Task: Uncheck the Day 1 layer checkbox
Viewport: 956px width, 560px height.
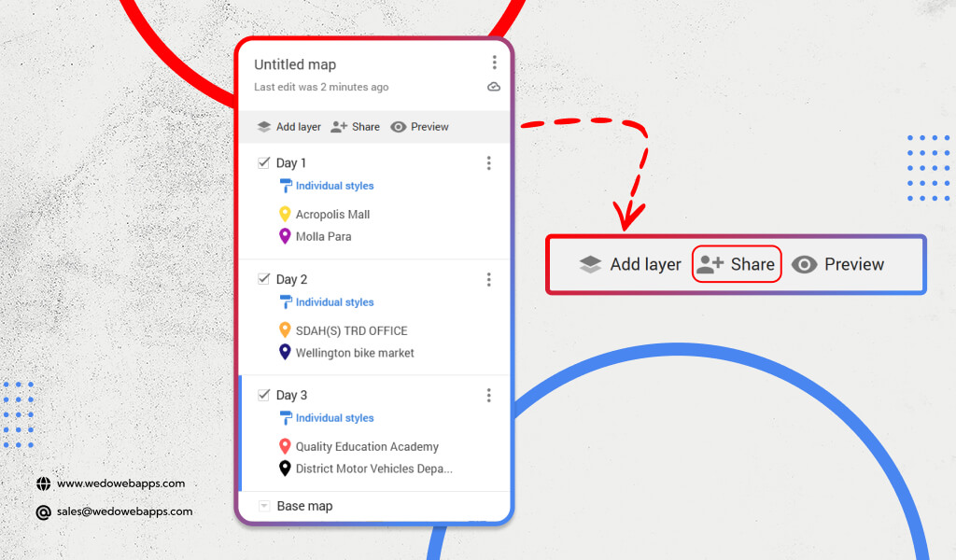Action: (264, 162)
